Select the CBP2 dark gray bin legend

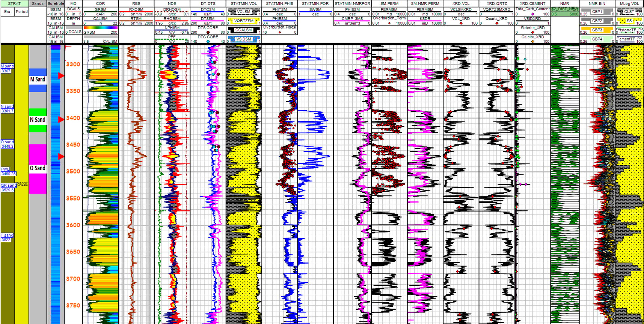click(597, 21)
